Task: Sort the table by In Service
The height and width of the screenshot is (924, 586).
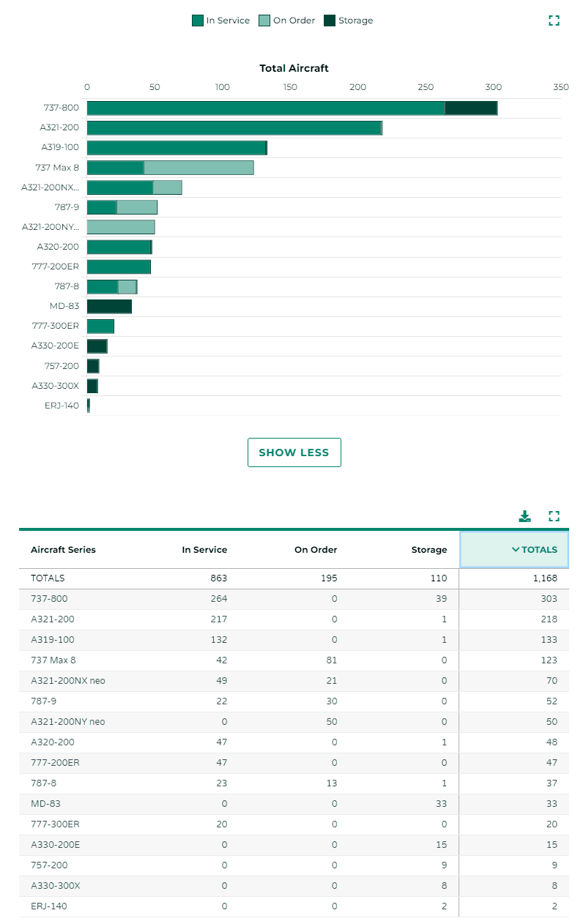Action: [x=205, y=550]
